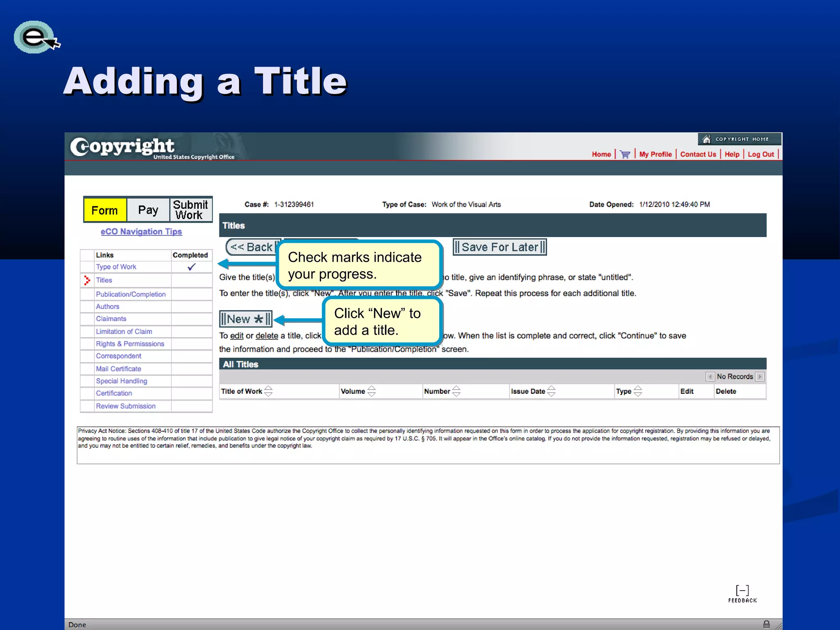Sort the Issue Date column arrows
Viewport: 840px width, 630px height.
click(x=551, y=391)
